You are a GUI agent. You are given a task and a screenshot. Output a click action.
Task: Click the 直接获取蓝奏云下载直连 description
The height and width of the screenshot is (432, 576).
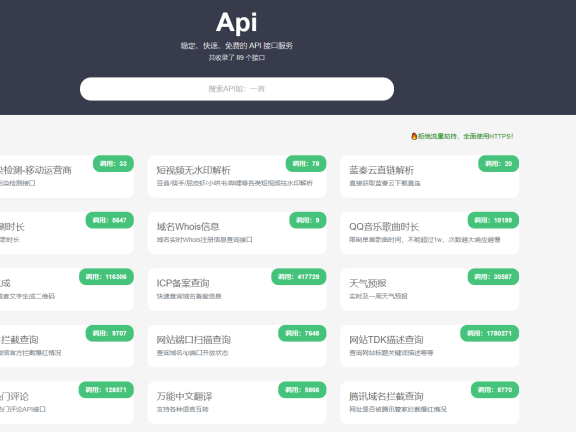click(385, 183)
